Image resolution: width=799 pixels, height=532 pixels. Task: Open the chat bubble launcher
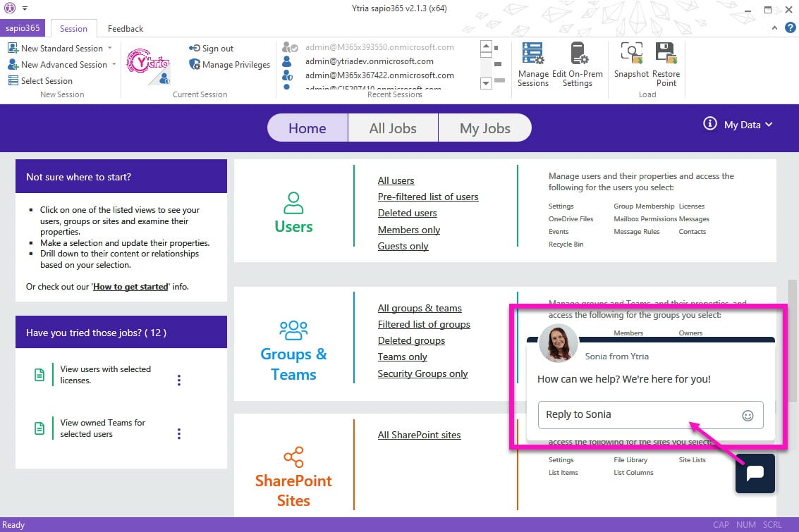tap(755, 473)
